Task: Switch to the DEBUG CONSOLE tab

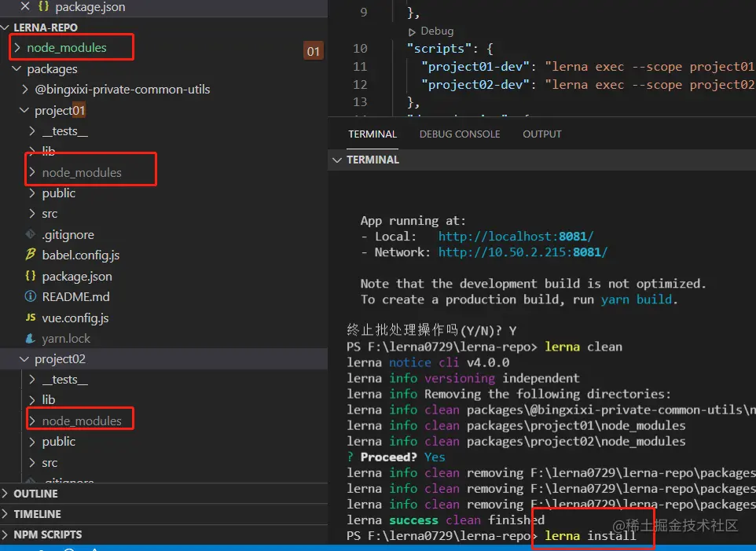Action: click(x=460, y=134)
